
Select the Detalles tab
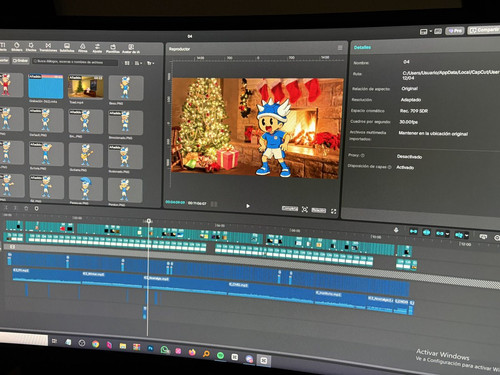pyautogui.click(x=362, y=47)
